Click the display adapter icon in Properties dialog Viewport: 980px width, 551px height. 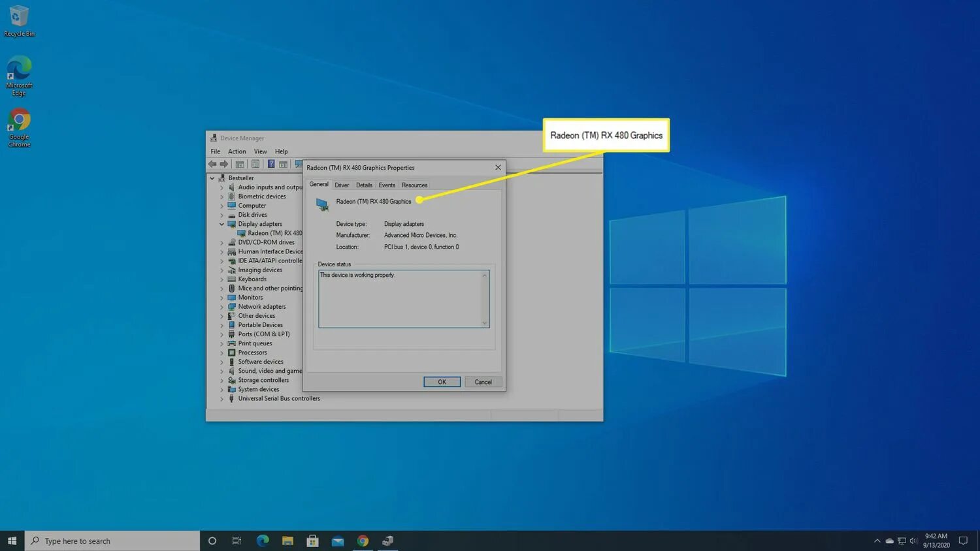click(322, 204)
